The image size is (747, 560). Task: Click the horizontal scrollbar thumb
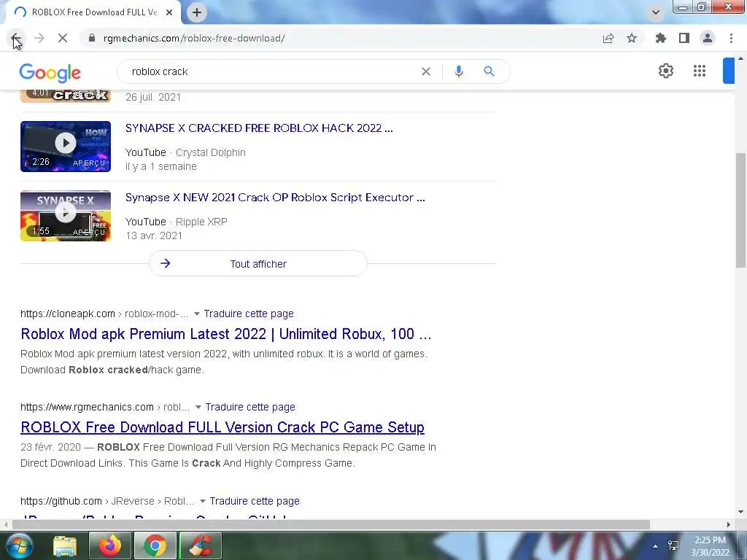(330, 524)
